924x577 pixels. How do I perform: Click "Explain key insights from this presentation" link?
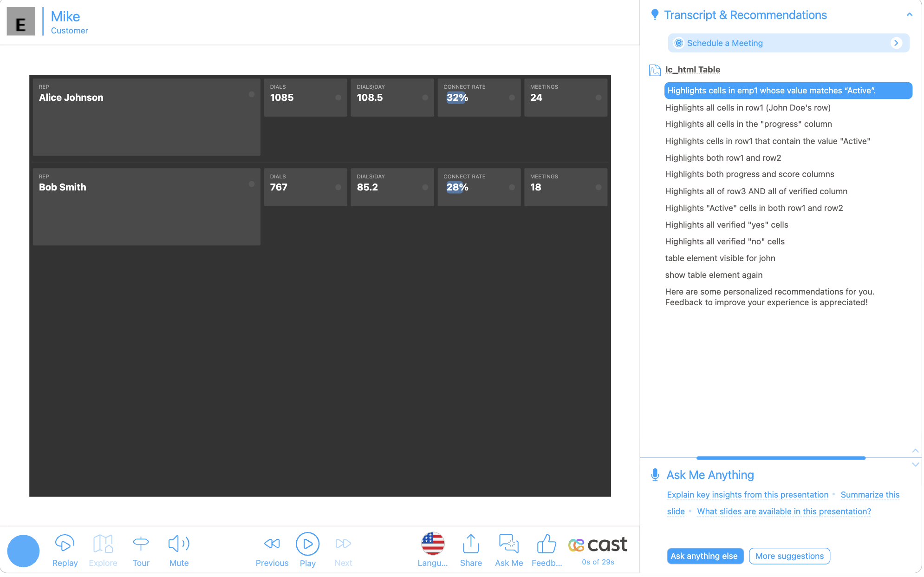coord(747,495)
